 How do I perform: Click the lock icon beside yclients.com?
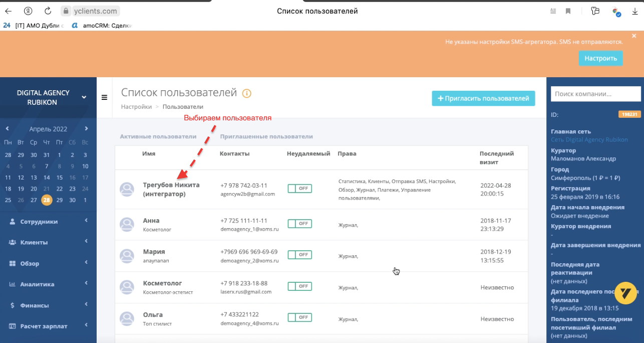coord(65,11)
